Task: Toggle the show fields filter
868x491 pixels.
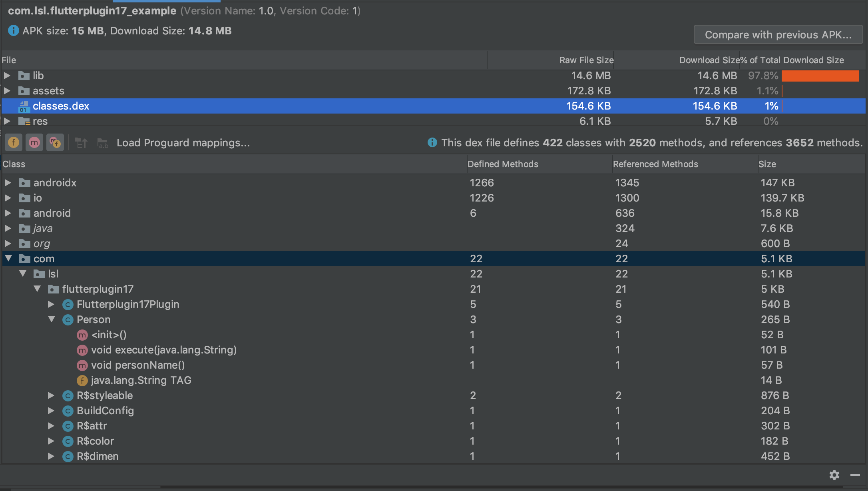Action: [x=14, y=143]
